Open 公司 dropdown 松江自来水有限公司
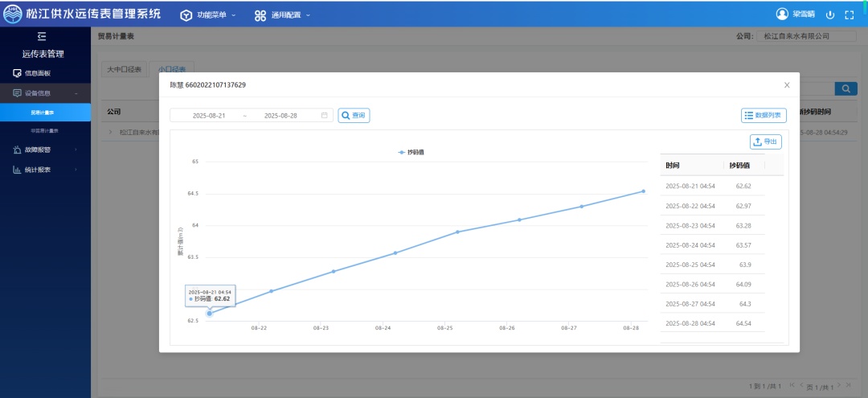The image size is (868, 398). [806, 36]
